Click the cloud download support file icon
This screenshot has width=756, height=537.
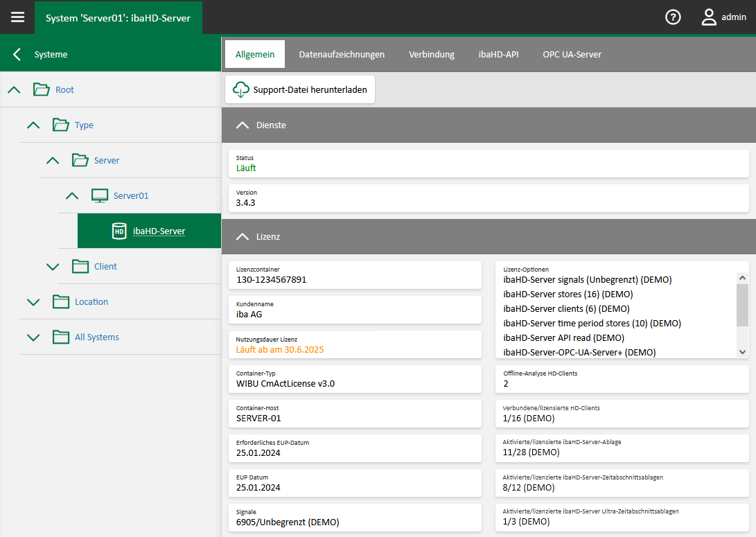[x=240, y=90]
